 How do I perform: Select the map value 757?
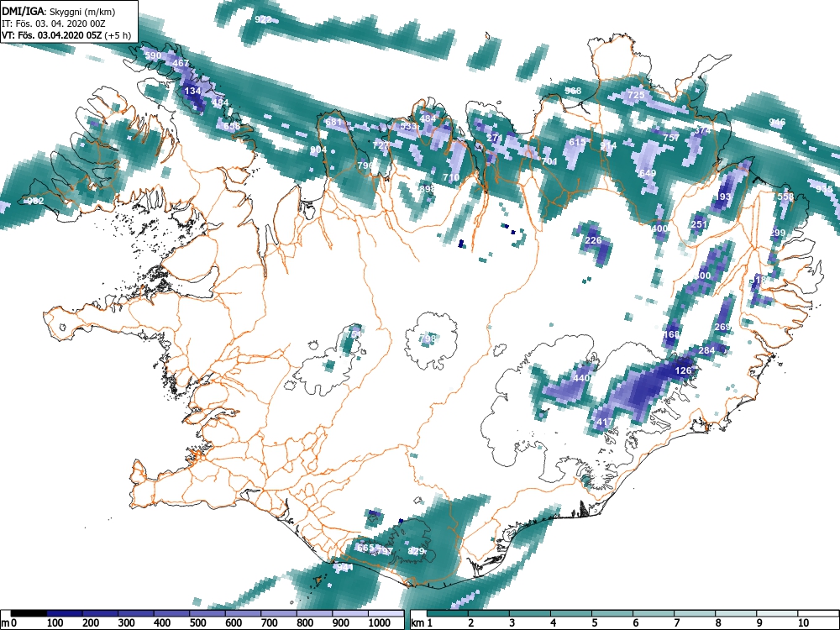tap(671, 138)
